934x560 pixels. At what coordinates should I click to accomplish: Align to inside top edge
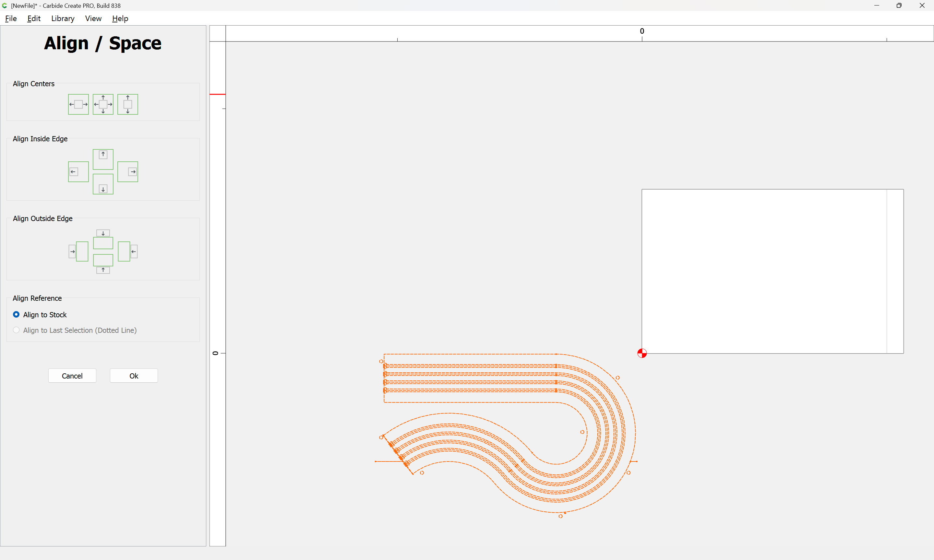(x=103, y=159)
